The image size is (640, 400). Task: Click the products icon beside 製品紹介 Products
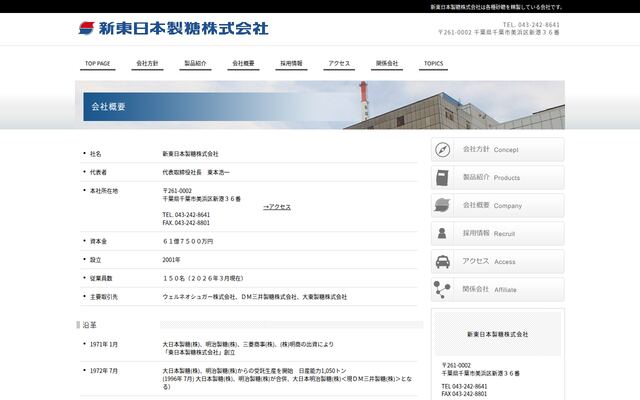point(442,178)
